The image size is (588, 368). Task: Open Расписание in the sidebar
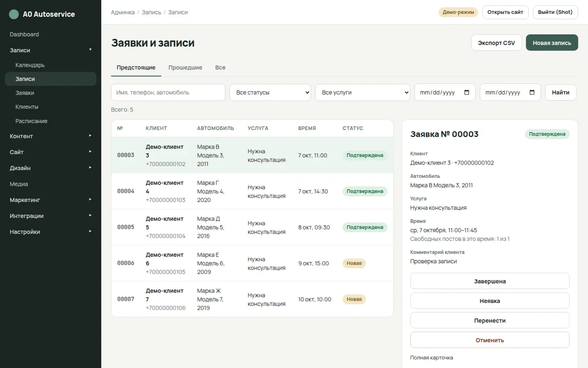click(50, 121)
